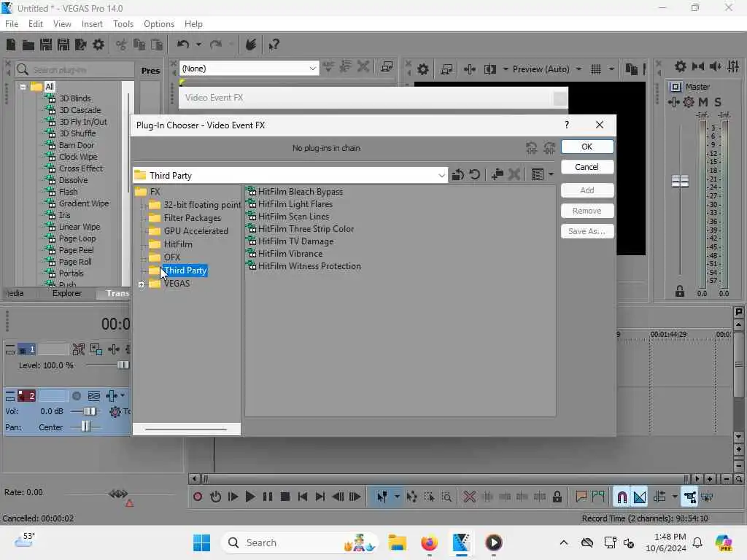Click the Master M mute button
Screen dimensions: 747x560
click(703, 102)
